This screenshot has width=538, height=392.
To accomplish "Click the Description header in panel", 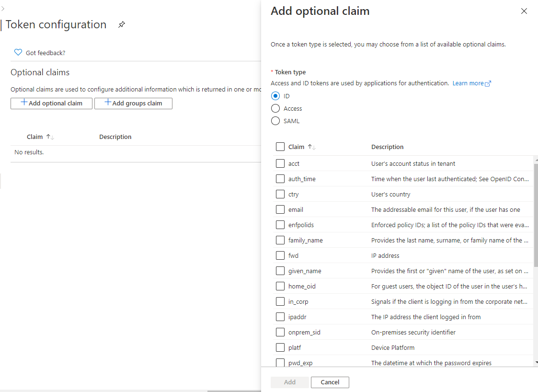I will pos(388,147).
